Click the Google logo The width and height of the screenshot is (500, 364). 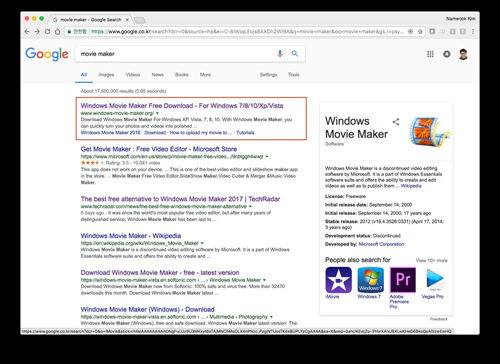(x=47, y=54)
